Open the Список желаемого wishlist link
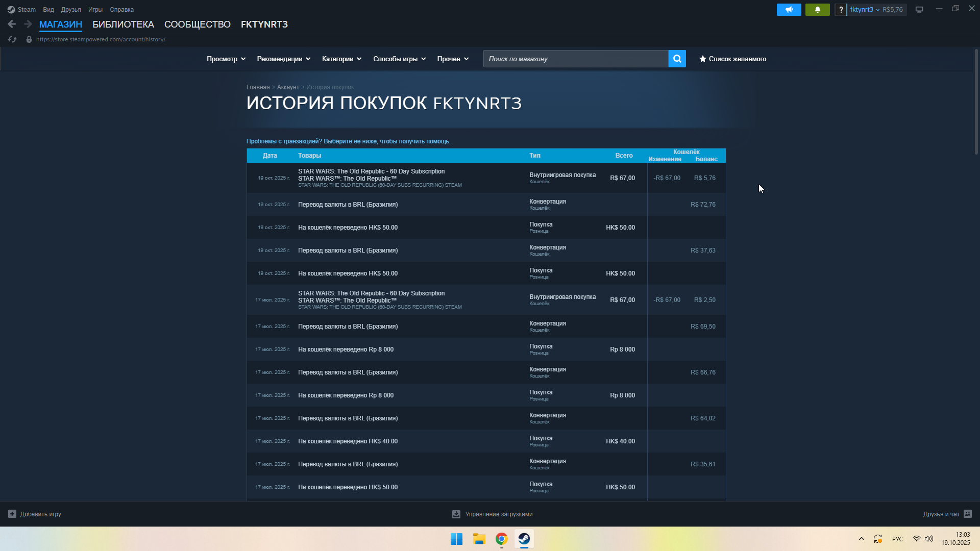This screenshot has width=980, height=551. [x=732, y=59]
